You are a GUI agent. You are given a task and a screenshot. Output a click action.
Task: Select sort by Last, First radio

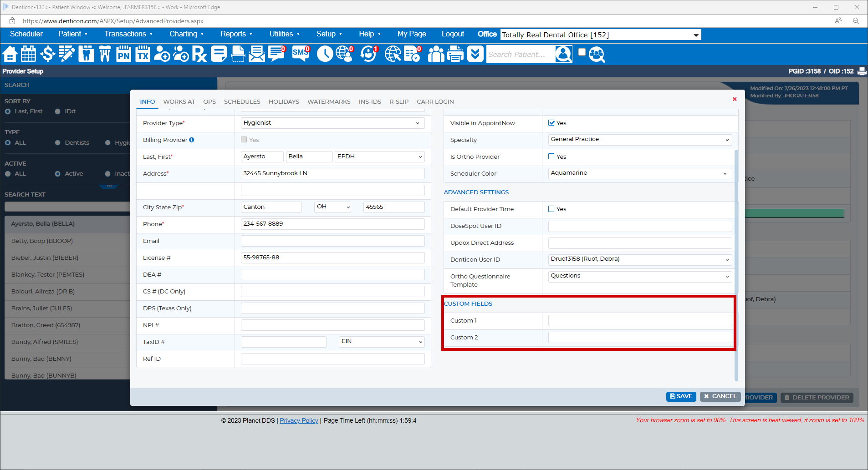[8, 111]
